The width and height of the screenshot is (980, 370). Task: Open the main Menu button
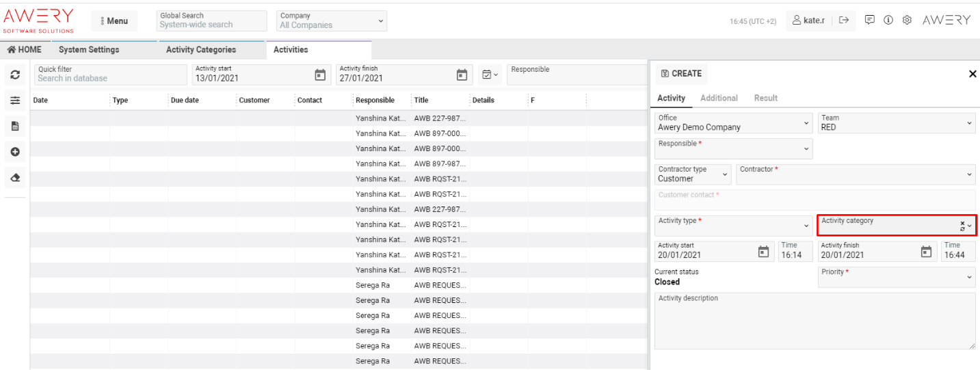click(x=114, y=21)
